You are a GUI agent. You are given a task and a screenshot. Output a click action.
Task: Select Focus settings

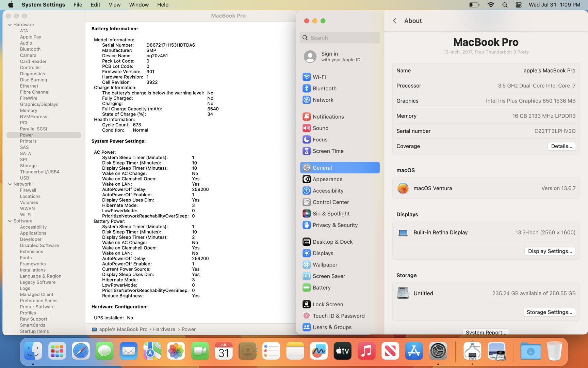[x=340, y=140]
